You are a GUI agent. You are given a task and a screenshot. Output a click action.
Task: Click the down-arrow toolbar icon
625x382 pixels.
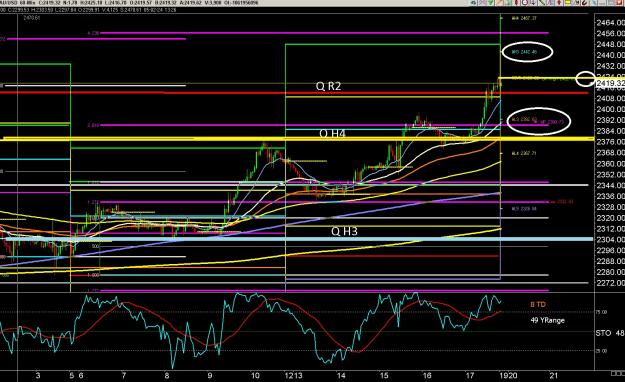[533, 3]
